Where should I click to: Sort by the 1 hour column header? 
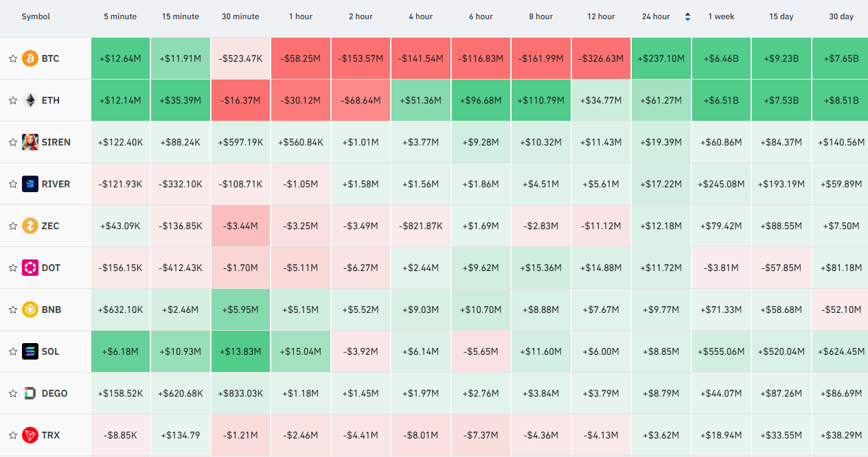(x=301, y=16)
